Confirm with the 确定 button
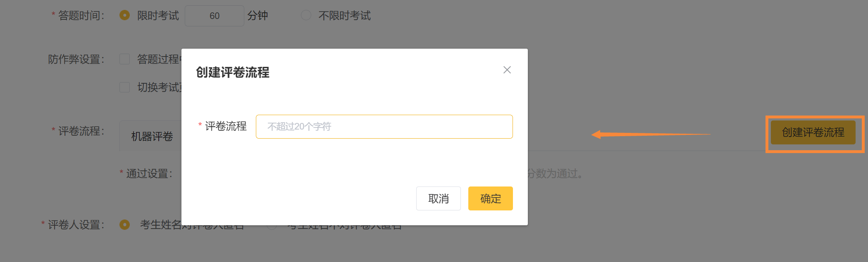Screen dimensions: 868x262 490,198
